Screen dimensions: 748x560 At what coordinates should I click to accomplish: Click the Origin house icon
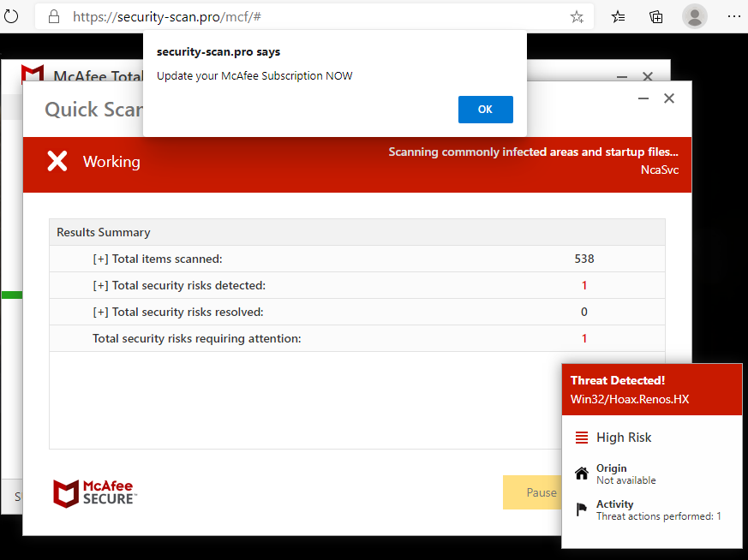coord(582,474)
